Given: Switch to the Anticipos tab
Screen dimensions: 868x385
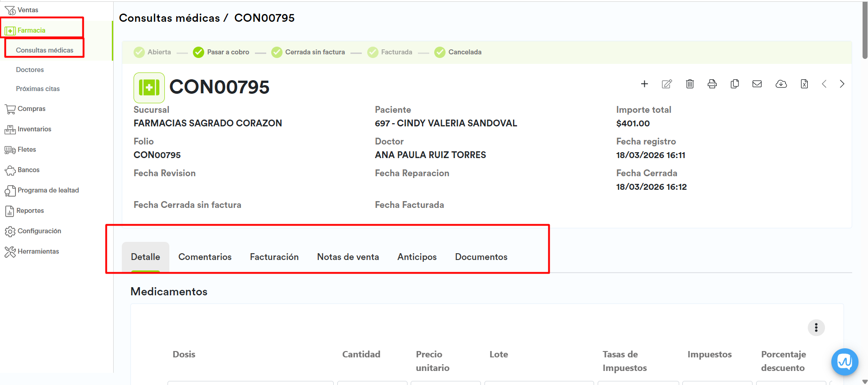Looking at the screenshot, I should (x=417, y=257).
